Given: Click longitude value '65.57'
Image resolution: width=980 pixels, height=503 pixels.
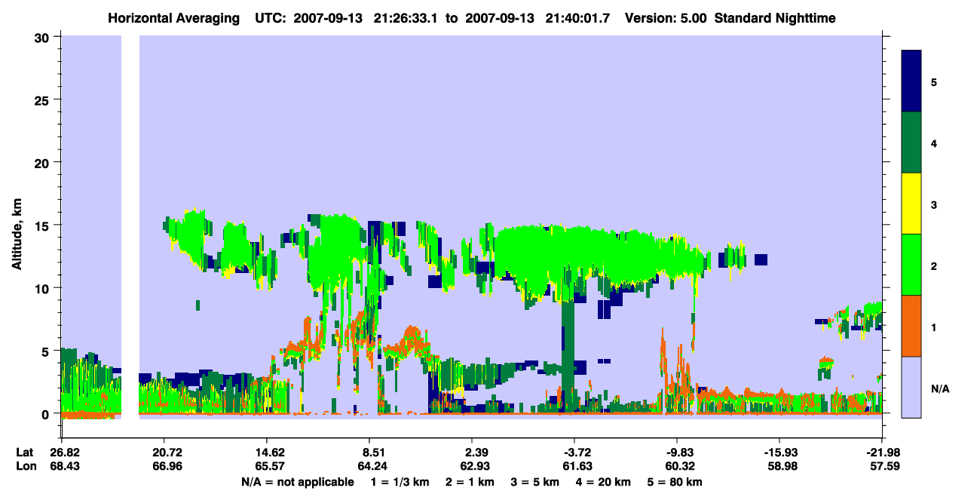Looking at the screenshot, I should click(271, 466).
